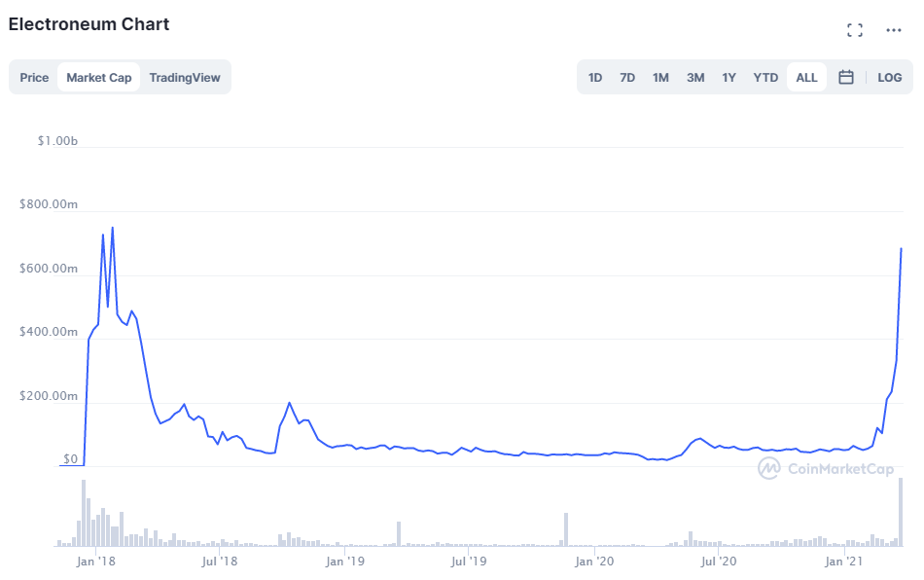
Task: Set chart range to 1D
Action: (594, 78)
